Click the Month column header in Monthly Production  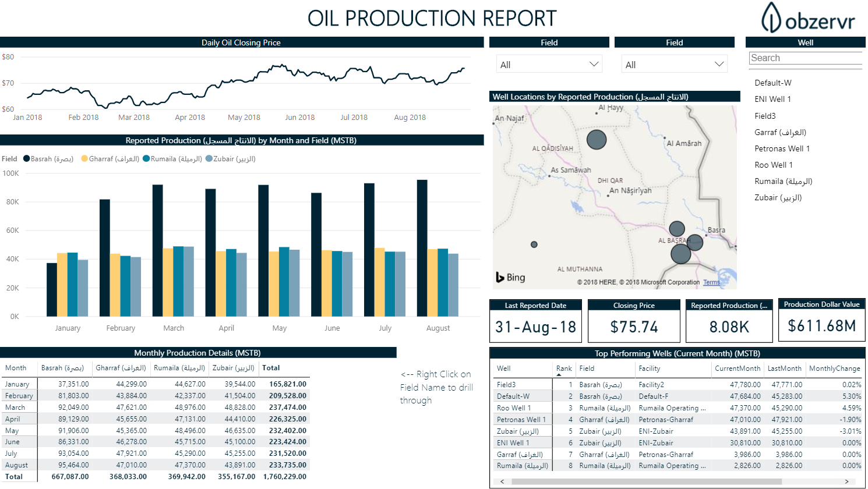pyautogui.click(x=16, y=368)
